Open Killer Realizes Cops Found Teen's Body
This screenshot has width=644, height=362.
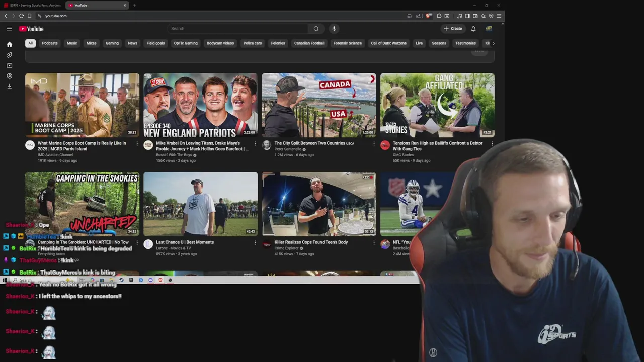pos(311,242)
